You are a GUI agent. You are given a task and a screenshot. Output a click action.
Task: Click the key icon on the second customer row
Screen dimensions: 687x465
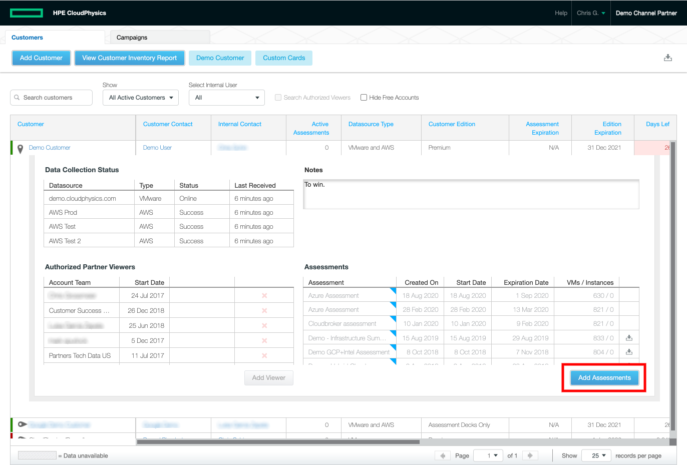click(20, 425)
